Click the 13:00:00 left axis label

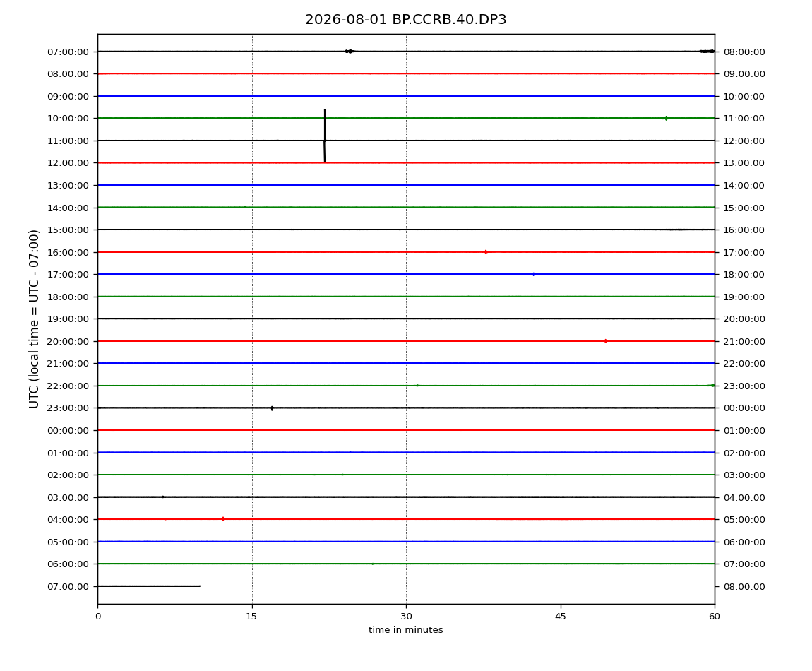(x=68, y=186)
